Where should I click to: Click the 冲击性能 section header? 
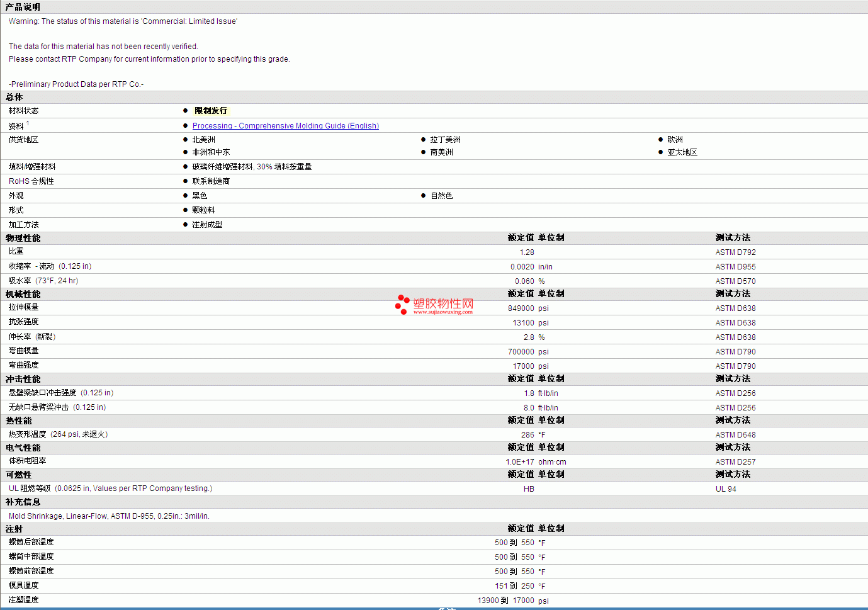(23, 379)
